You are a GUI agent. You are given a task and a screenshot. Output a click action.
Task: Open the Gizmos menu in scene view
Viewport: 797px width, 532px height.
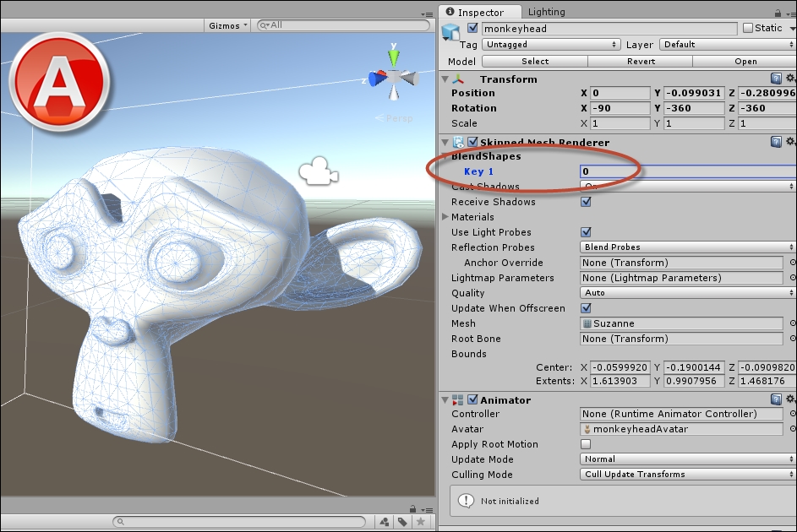point(227,25)
